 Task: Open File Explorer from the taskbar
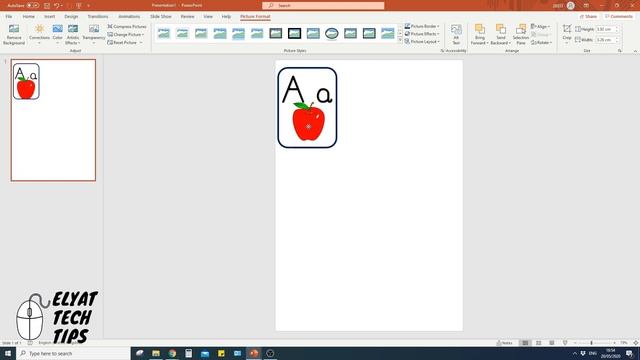[156, 353]
